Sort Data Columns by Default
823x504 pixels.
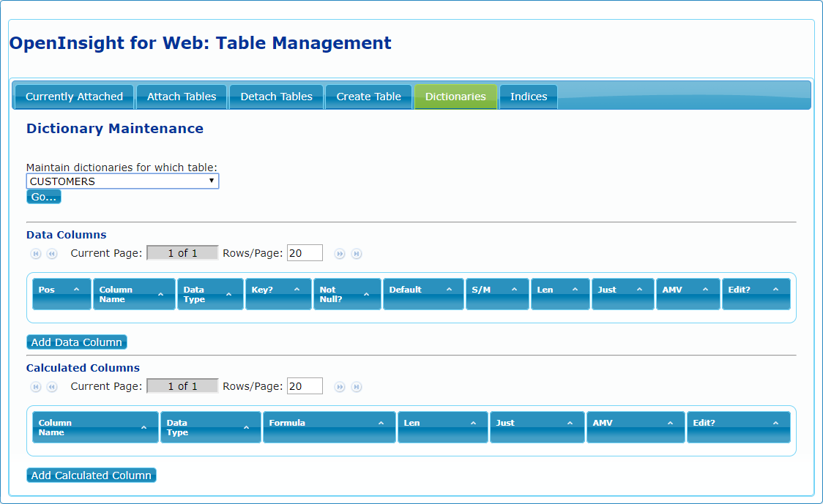click(423, 294)
